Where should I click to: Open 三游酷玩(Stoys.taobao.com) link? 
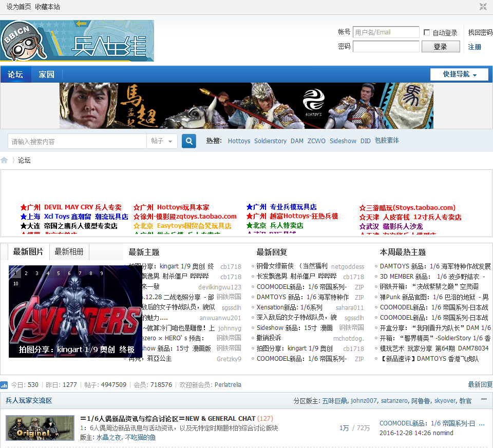407,208
